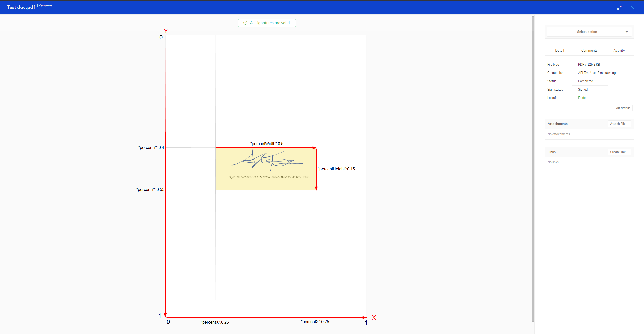The height and width of the screenshot is (334, 644).
Task: Click the expand fullscreen arrows icon
Action: click(619, 8)
